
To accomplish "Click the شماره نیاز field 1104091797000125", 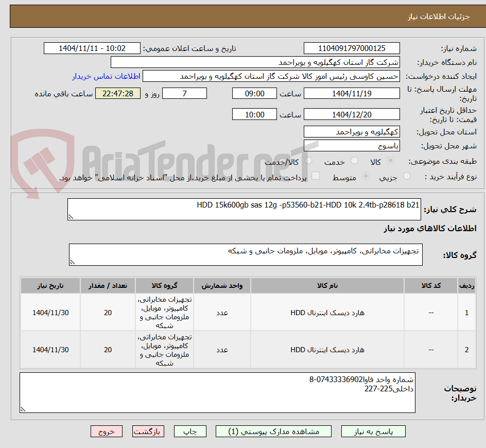I will pyautogui.click(x=352, y=48).
